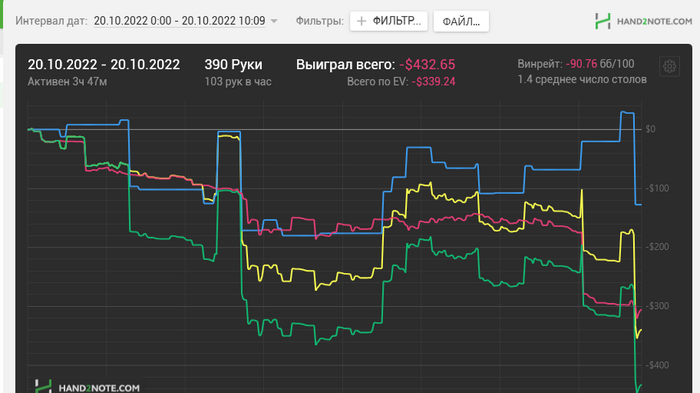
Task: Click the Активен 3ч 47м text
Action: pos(67,82)
